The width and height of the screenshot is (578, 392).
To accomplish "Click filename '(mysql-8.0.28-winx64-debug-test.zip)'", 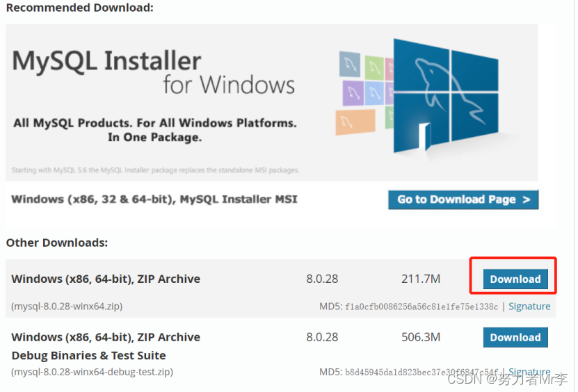I will point(92,371).
